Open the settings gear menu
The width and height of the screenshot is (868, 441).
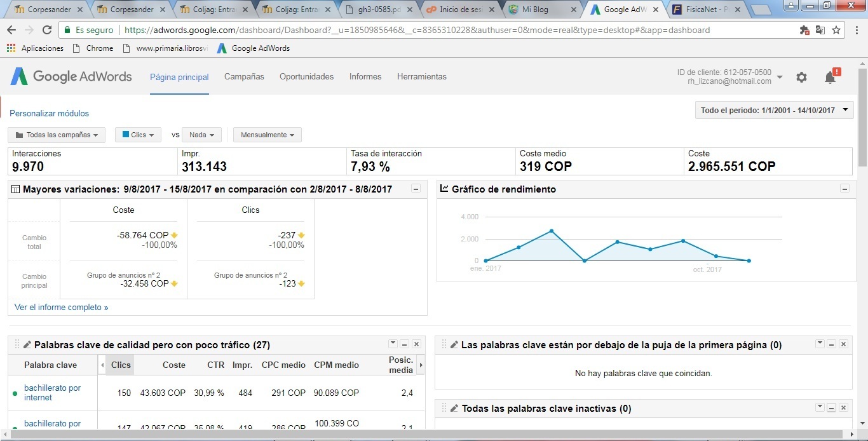(x=801, y=77)
